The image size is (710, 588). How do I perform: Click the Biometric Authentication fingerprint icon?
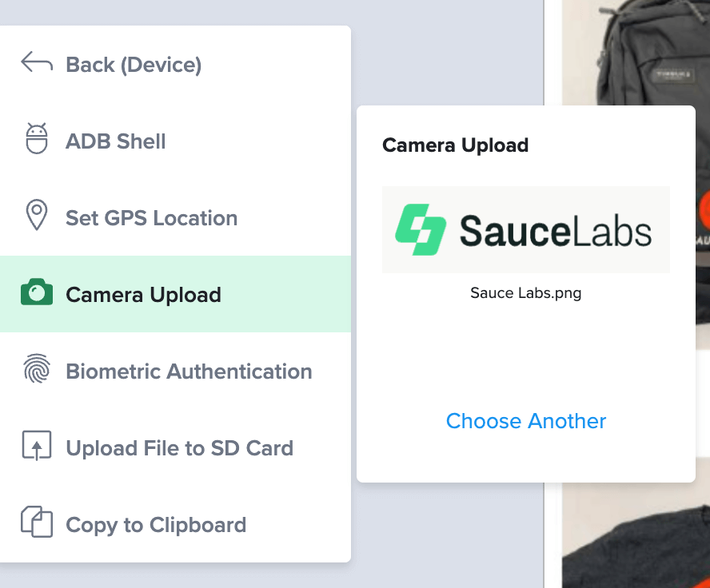point(37,371)
